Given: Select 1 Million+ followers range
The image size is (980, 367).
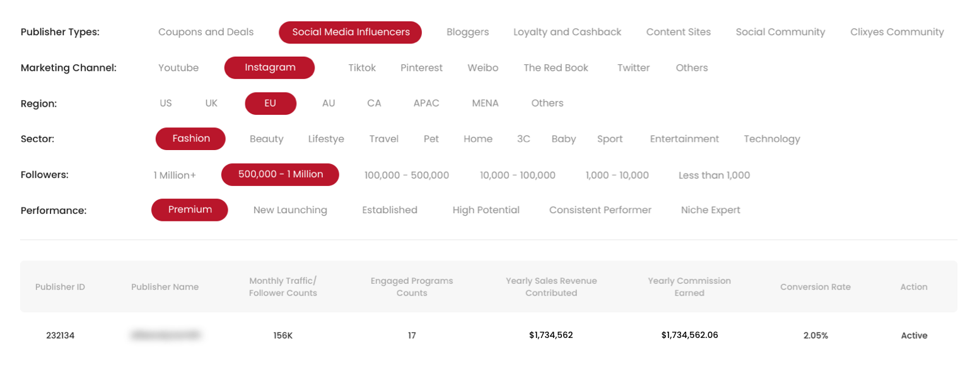Looking at the screenshot, I should (x=175, y=175).
